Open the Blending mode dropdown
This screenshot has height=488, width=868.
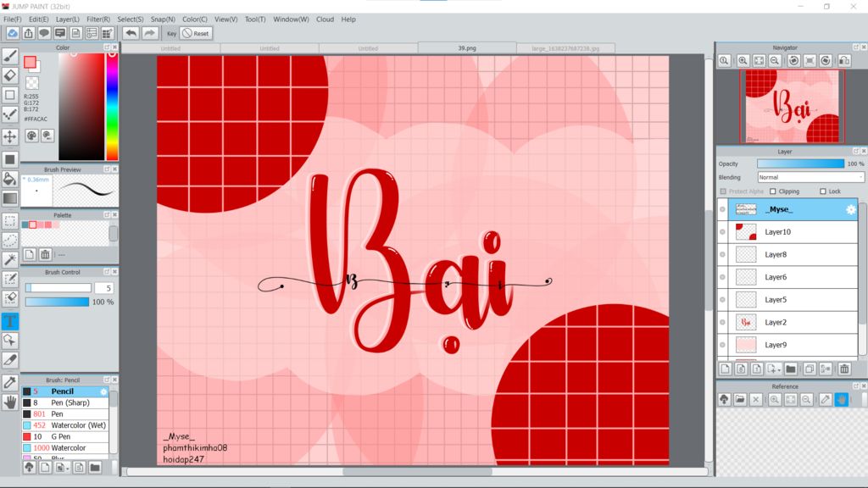[810, 177]
